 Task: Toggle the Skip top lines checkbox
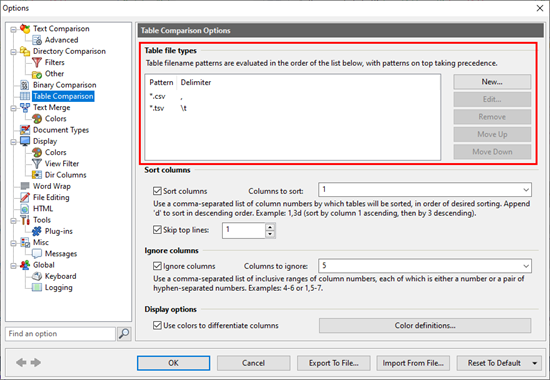pos(157,230)
